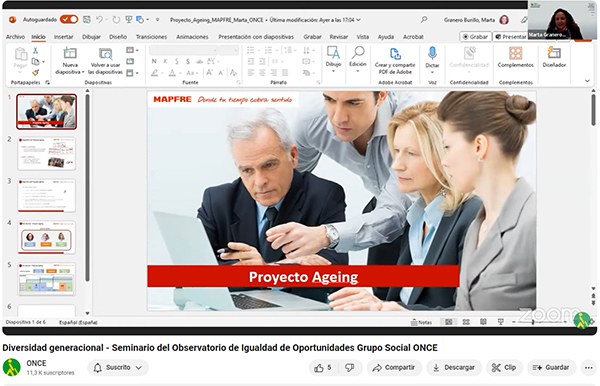The height and width of the screenshot is (386, 600).
Task: Switch to reading view icon
Action: [483, 322]
